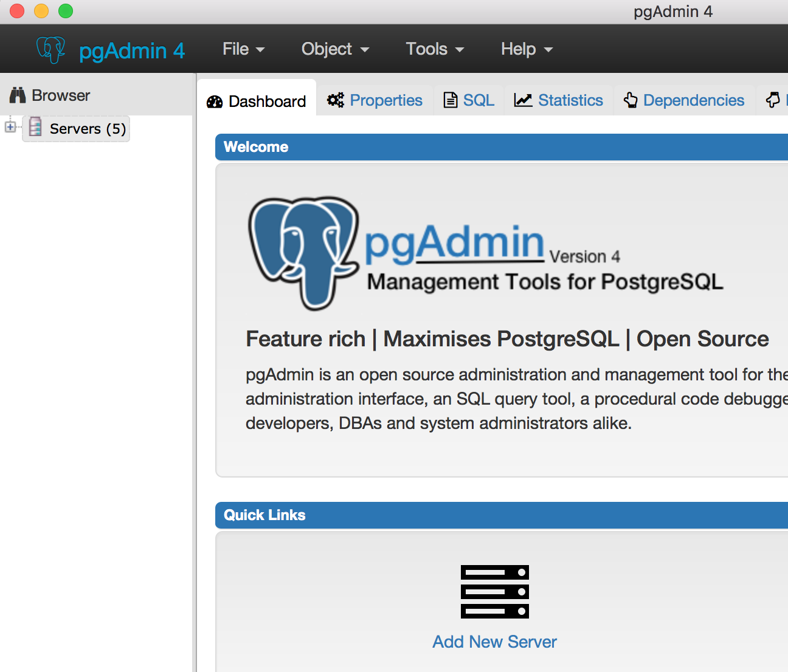Maximize the window with green button

(x=66, y=11)
